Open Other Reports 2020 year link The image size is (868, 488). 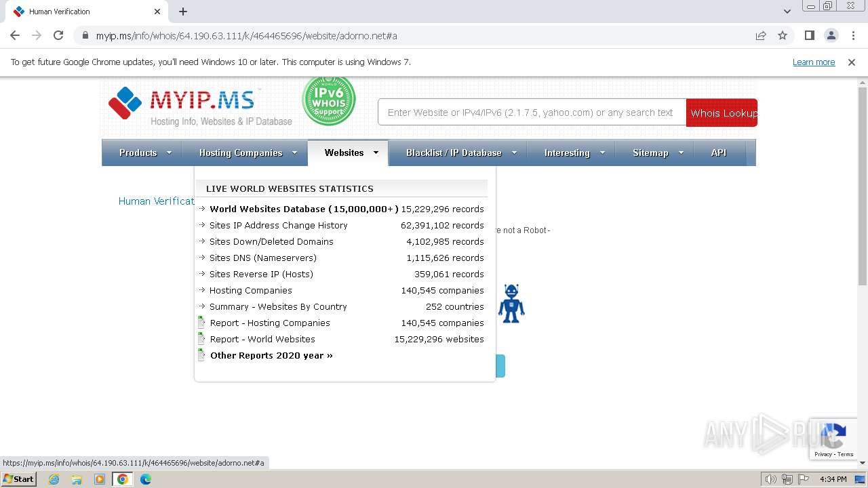coord(271,355)
